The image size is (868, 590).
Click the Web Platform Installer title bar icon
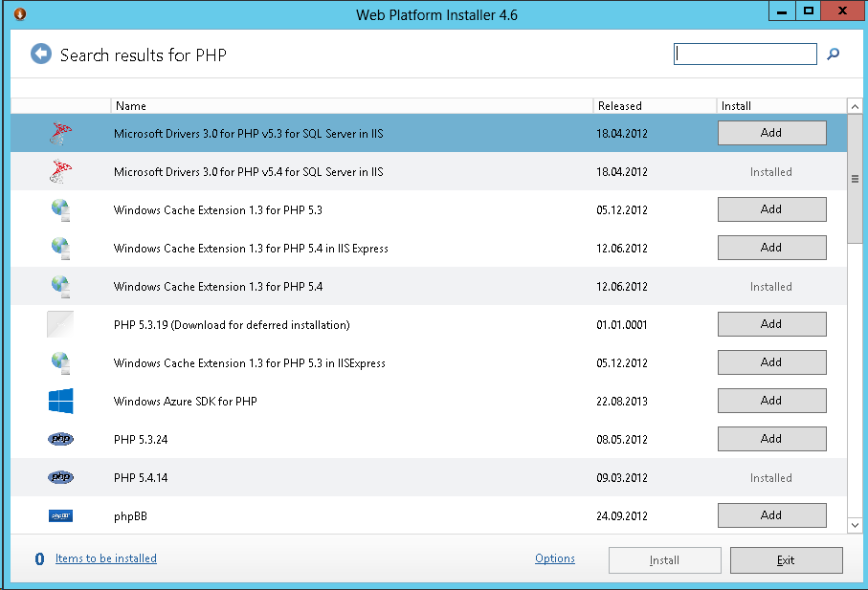pyautogui.click(x=19, y=13)
